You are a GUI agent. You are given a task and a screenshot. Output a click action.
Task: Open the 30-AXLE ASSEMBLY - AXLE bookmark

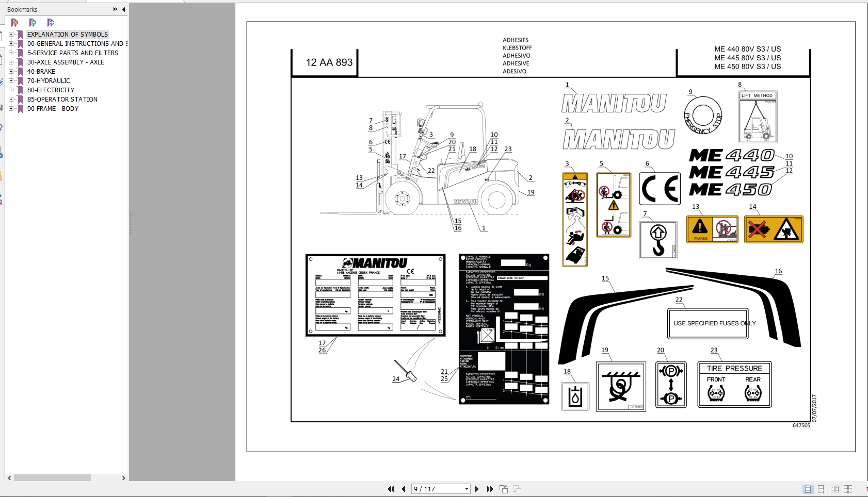click(66, 62)
